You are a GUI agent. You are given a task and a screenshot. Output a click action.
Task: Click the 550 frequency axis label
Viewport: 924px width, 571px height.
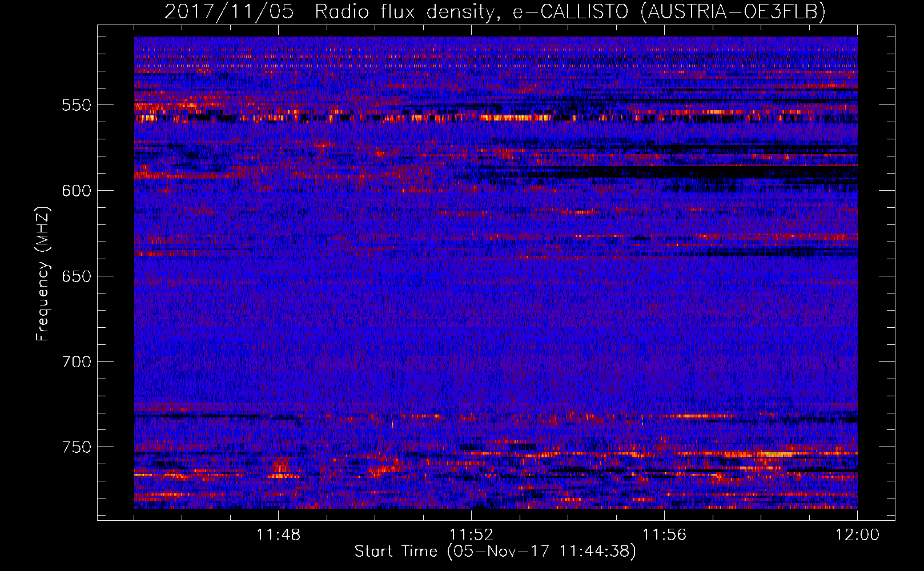[77, 106]
